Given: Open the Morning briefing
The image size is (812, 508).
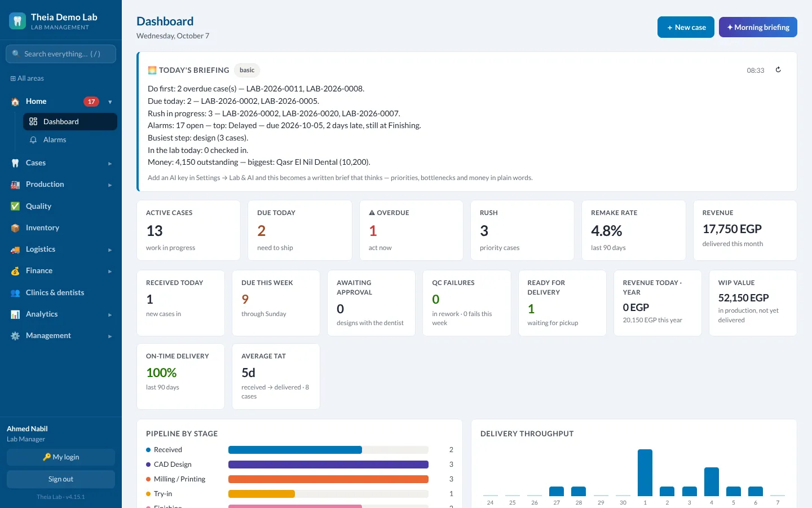Looking at the screenshot, I should tap(758, 27).
